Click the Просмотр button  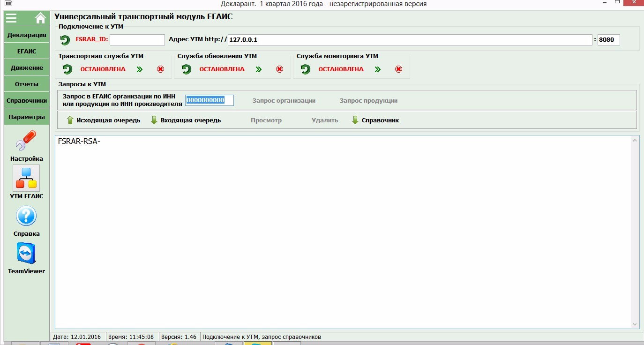point(266,120)
